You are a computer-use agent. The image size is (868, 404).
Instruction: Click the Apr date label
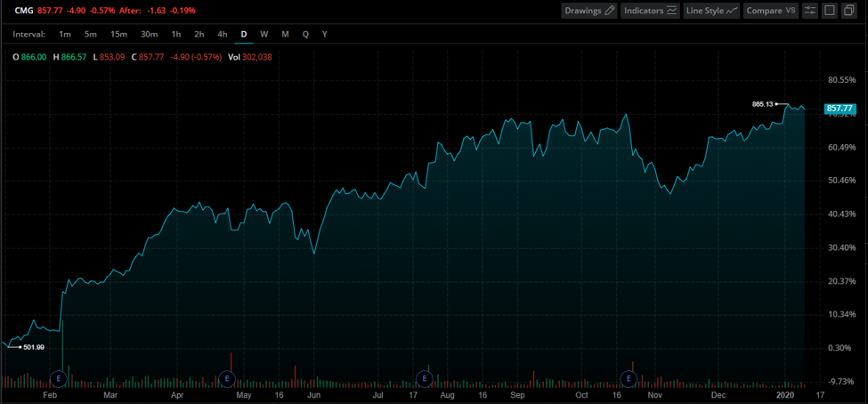(x=177, y=395)
